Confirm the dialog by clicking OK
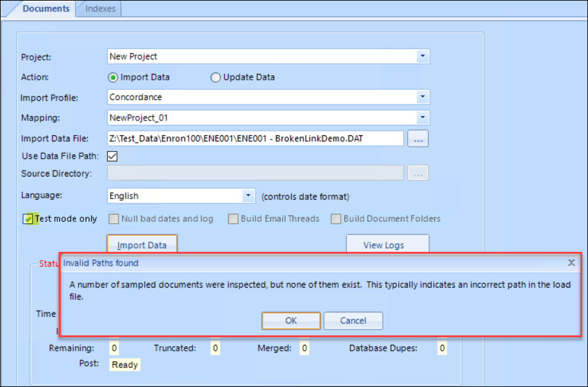Viewport: 588px width, 387px height. pyautogui.click(x=290, y=321)
